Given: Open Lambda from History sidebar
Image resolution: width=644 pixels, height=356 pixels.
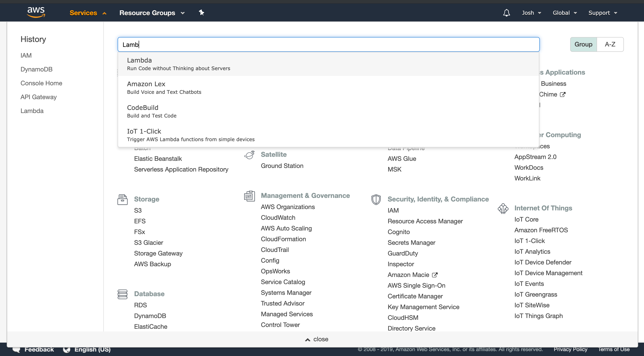Looking at the screenshot, I should [x=32, y=111].
